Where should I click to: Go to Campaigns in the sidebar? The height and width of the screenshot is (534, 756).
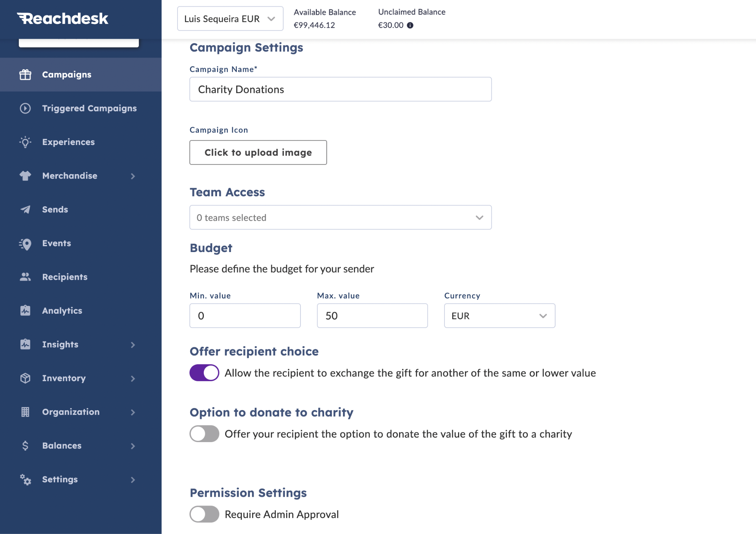(x=81, y=75)
